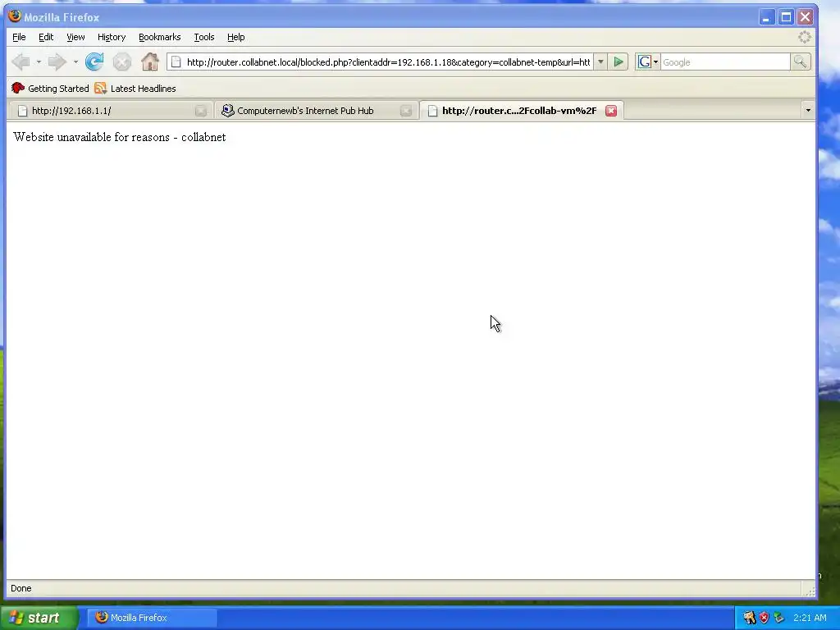Click the Done status bar text

click(21, 588)
